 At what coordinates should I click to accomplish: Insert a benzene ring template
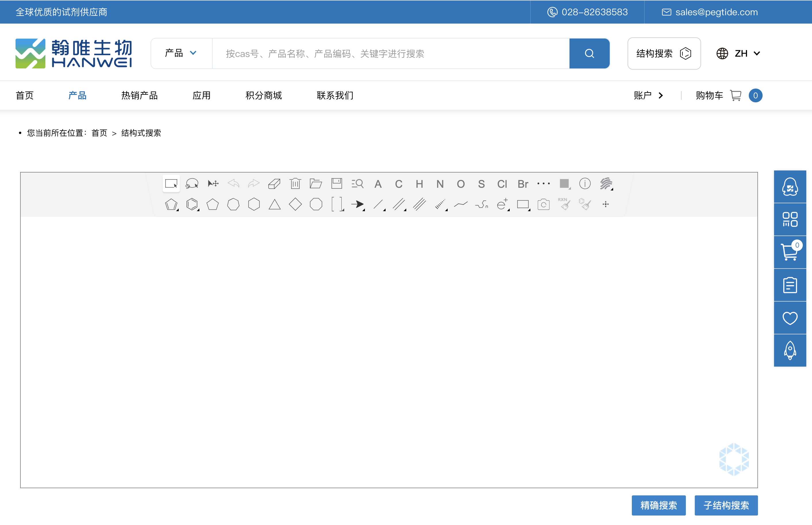pyautogui.click(x=192, y=204)
